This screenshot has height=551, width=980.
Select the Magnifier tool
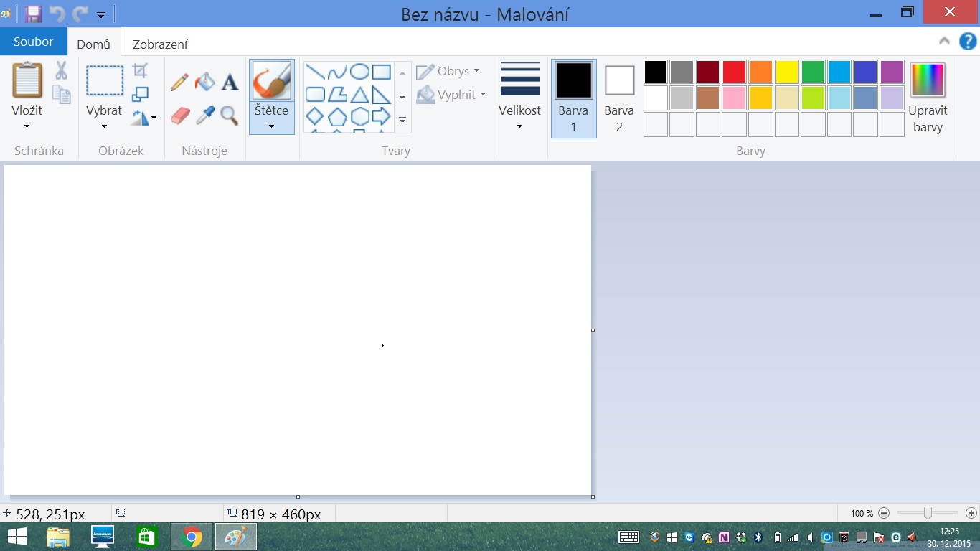[x=230, y=116]
